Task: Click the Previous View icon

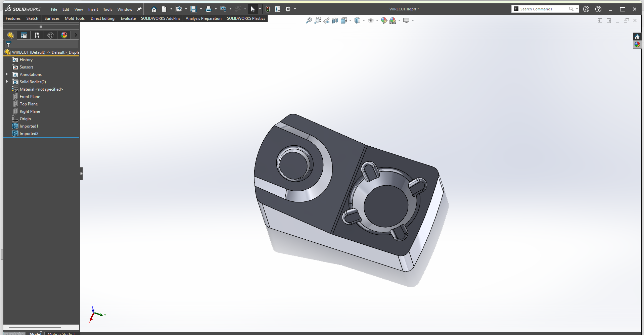Action: coord(326,21)
